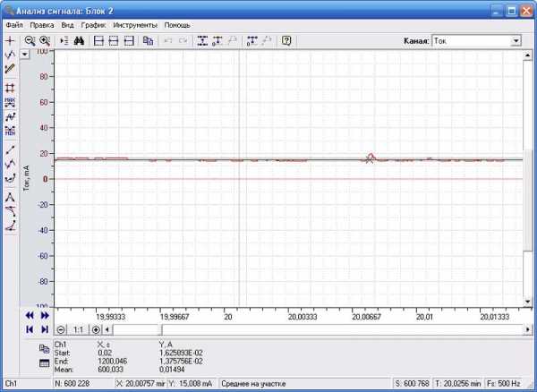The width and height of the screenshot is (537, 392).
Task: Expand the small dropdown arrow beside the Y axis
Action: point(25,54)
